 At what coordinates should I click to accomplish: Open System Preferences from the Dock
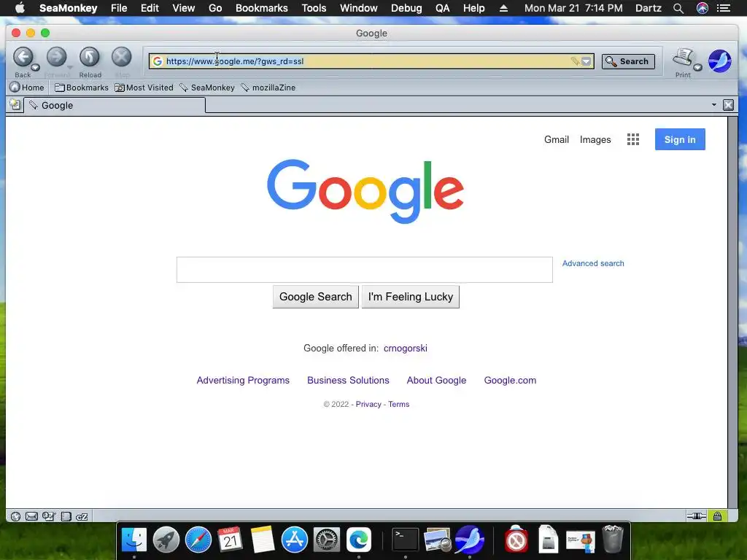326,540
